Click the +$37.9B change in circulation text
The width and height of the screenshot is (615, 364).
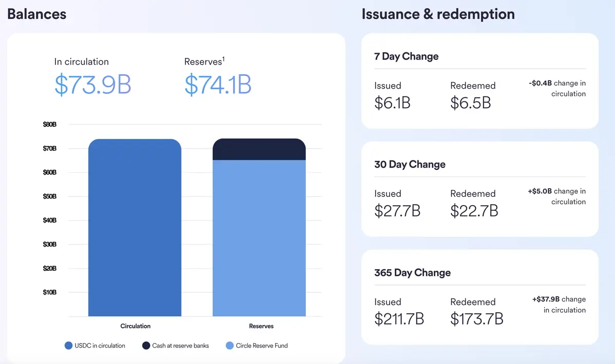[559, 305]
